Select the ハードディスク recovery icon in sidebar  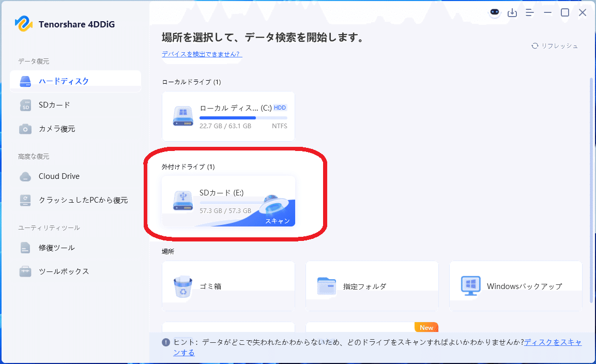pos(25,81)
